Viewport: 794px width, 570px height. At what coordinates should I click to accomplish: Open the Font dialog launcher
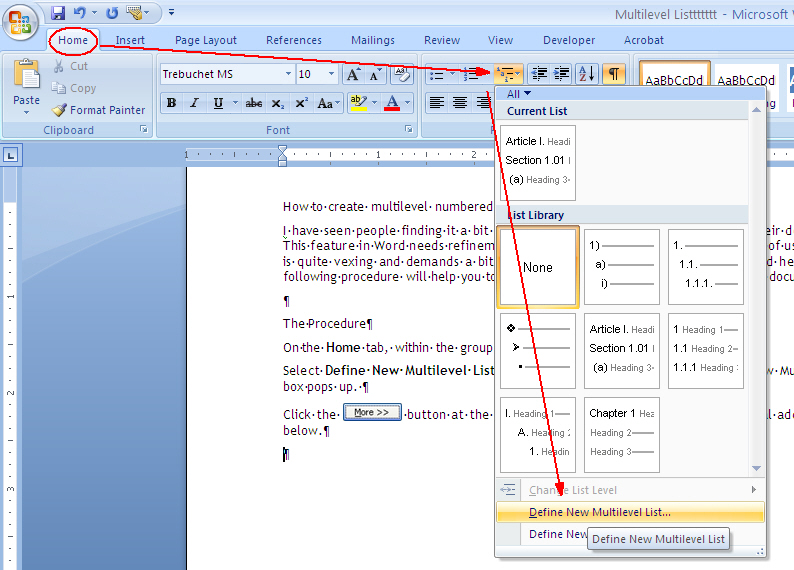409,130
